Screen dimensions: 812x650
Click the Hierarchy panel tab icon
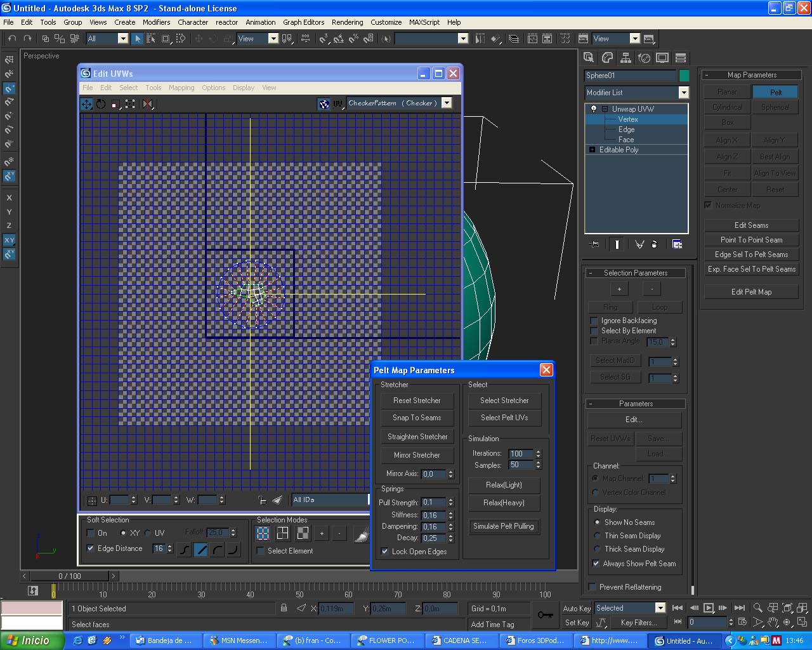pyautogui.click(x=625, y=58)
